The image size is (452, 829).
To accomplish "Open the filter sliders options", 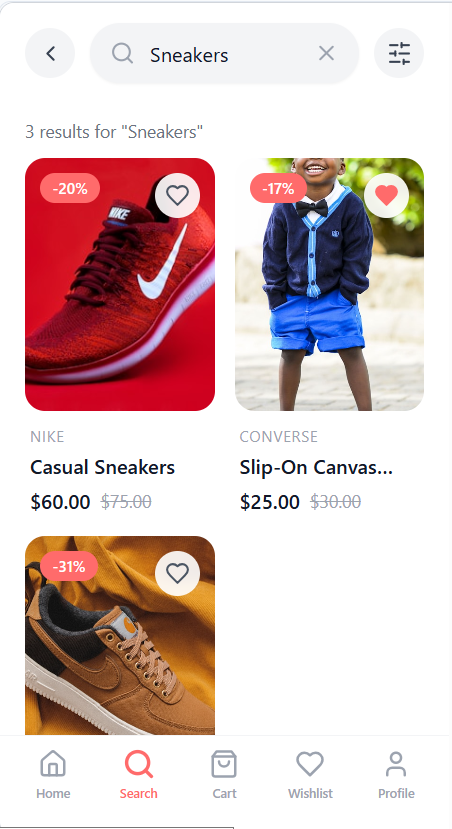I will click(399, 53).
